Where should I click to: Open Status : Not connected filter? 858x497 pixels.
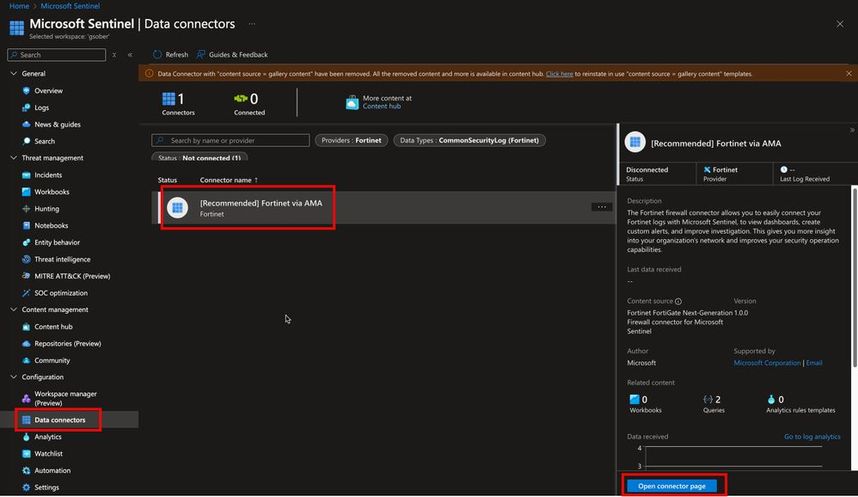tap(199, 158)
